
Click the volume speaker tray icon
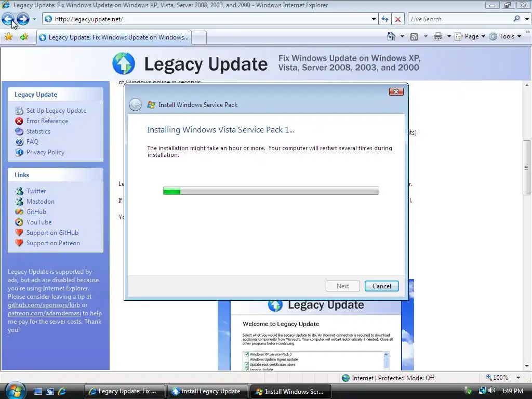click(x=491, y=391)
